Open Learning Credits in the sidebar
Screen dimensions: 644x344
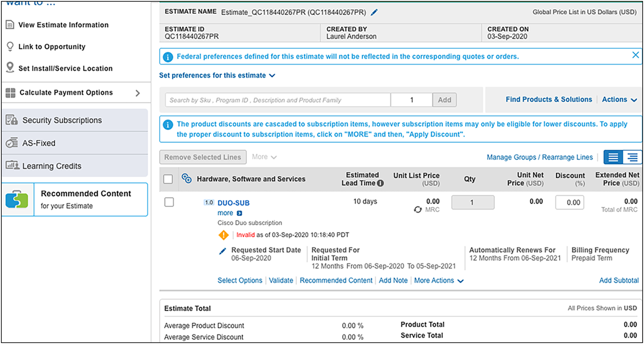[52, 166]
